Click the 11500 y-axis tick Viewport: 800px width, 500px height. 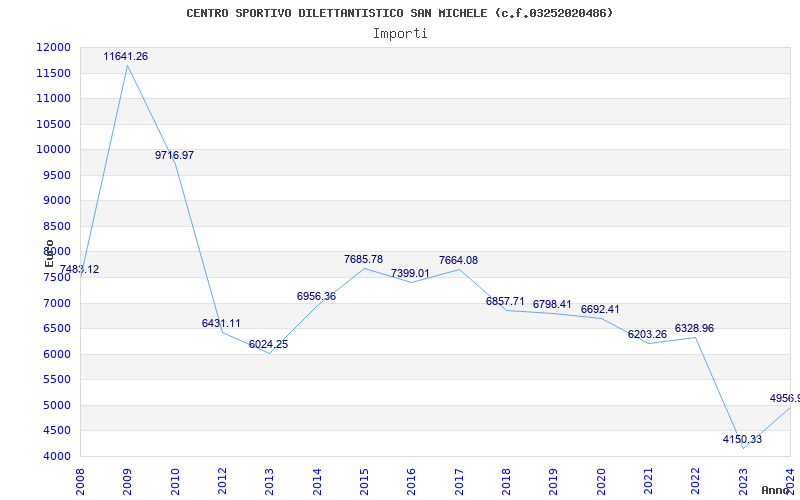point(53,73)
